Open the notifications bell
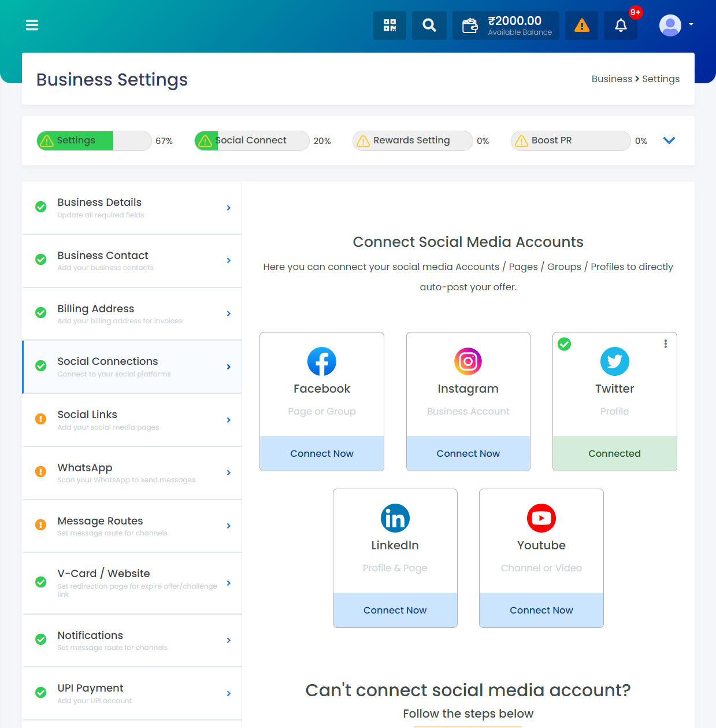This screenshot has width=716, height=728. (621, 25)
